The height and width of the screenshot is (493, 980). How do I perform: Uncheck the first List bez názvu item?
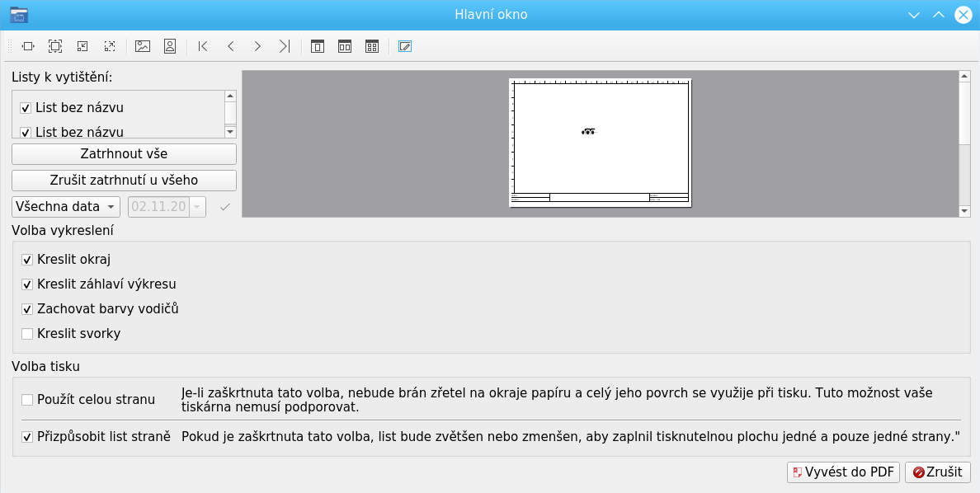coord(26,108)
